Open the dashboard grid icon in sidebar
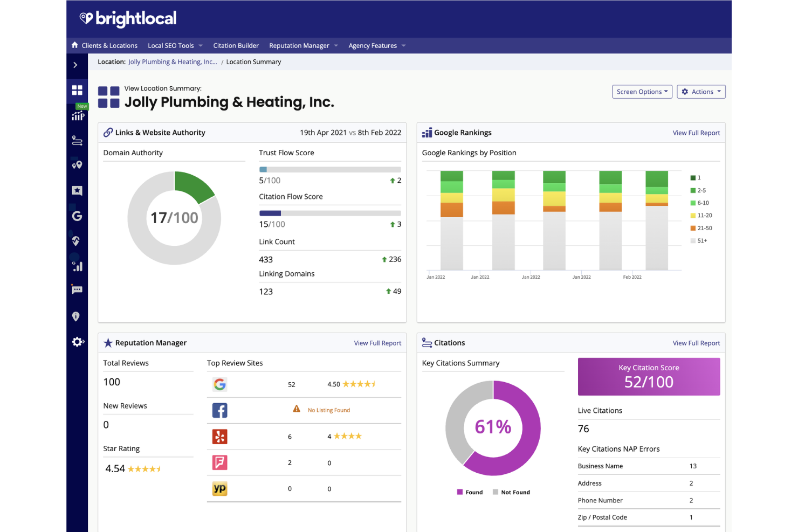Viewport: 798px width, 532px height. 77,90
